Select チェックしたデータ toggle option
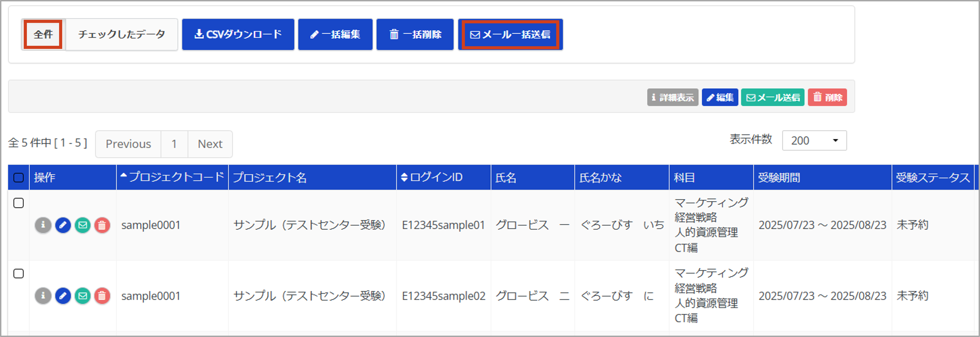The width and height of the screenshot is (980, 337). point(121,34)
